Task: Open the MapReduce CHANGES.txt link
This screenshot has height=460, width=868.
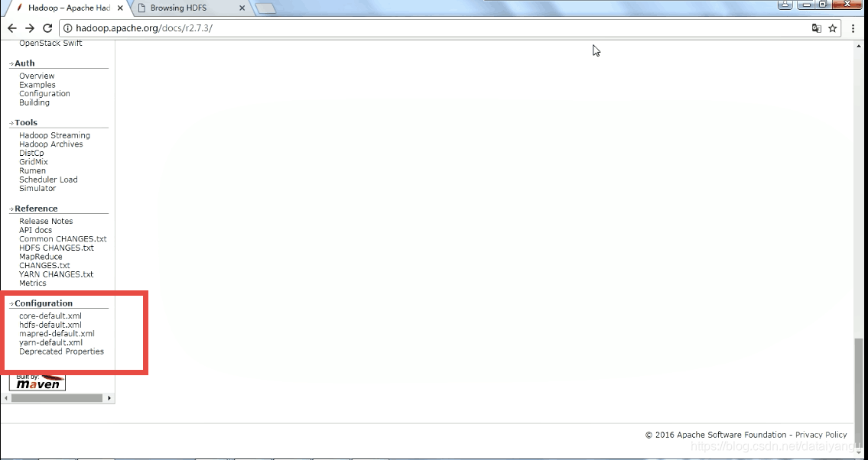Action: [44, 261]
